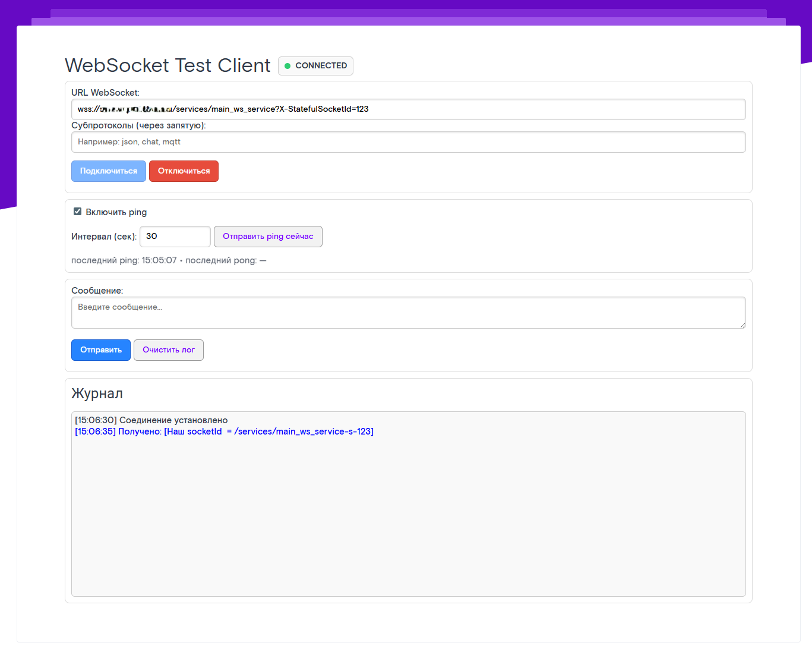Focus the Субпротоколы input field
This screenshot has height=655, width=812.
pyautogui.click(x=408, y=142)
